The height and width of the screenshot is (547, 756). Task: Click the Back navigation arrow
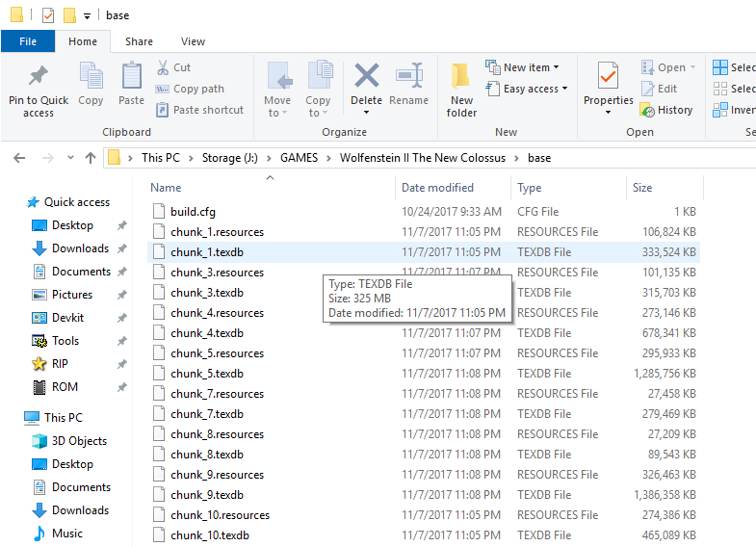click(x=19, y=158)
